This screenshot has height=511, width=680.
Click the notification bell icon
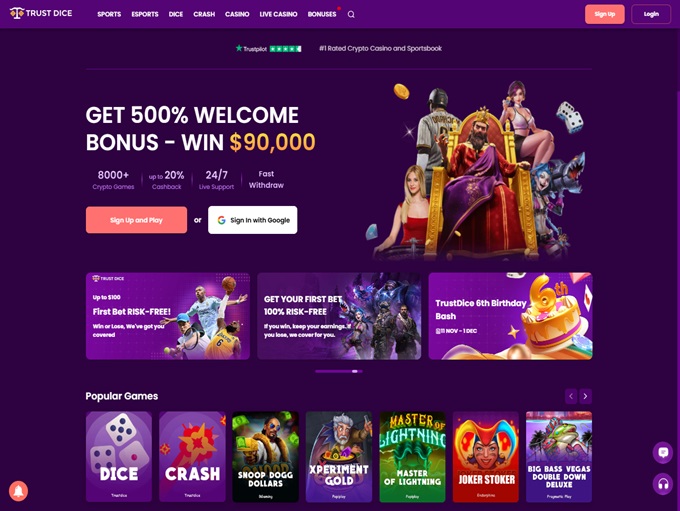[x=18, y=491]
